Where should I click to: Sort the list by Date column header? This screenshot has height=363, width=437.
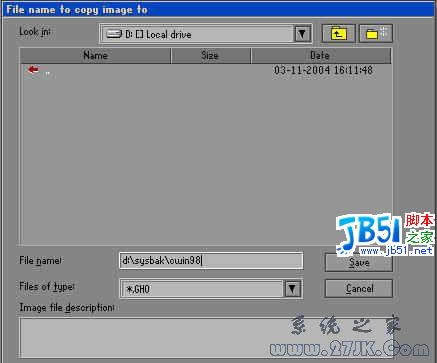click(321, 55)
